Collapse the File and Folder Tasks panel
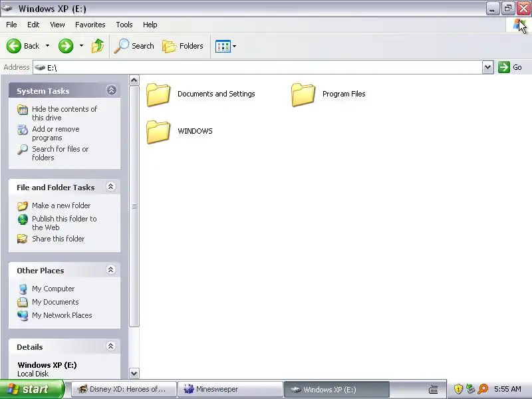The image size is (532, 399). (x=111, y=187)
